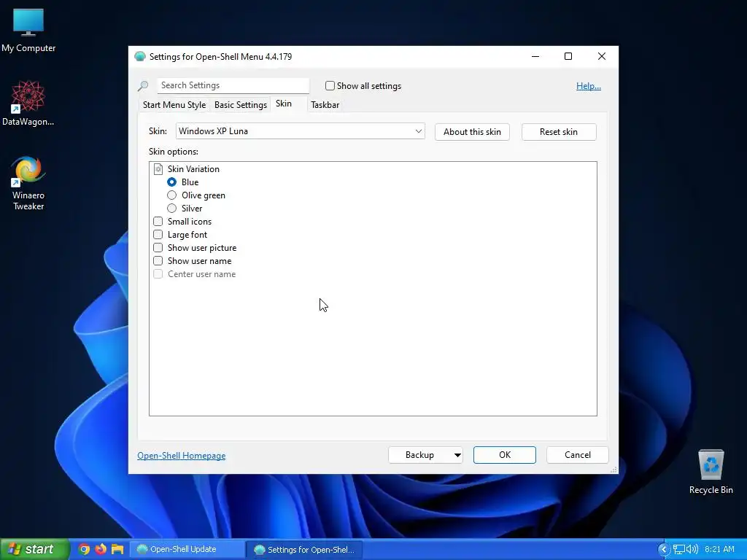Confirm settings with OK button

point(505,455)
